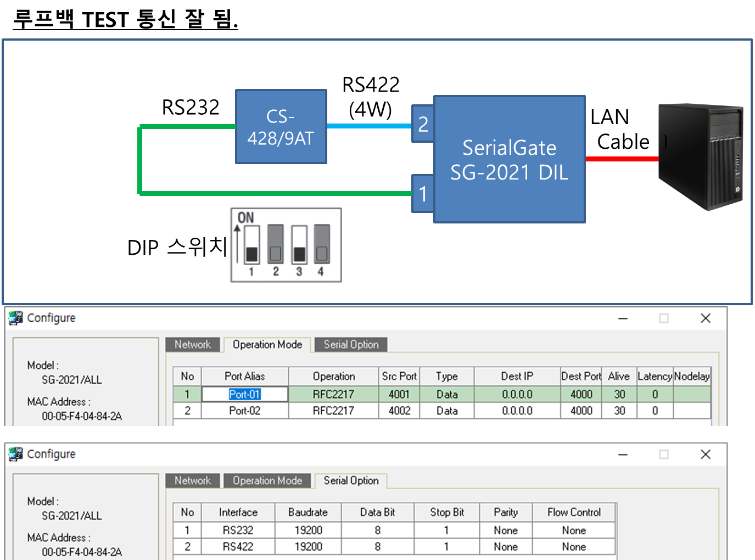
Task: Click the Latency column header
Action: 655,376
